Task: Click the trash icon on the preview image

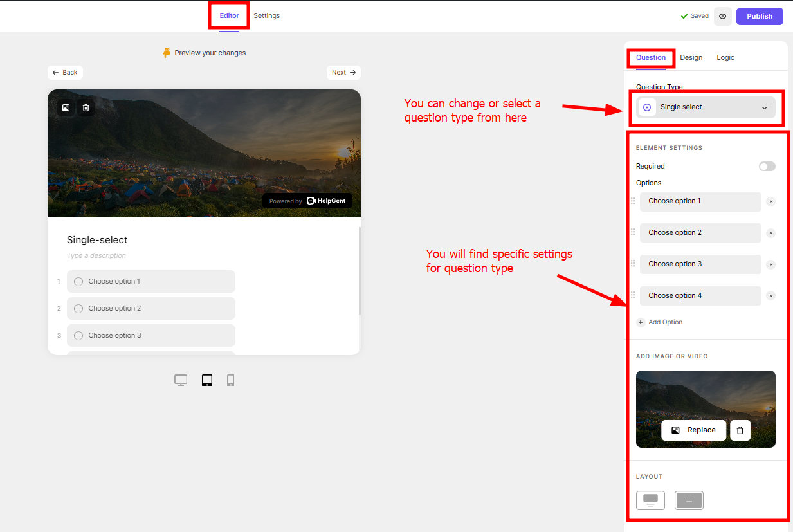Action: (86, 108)
